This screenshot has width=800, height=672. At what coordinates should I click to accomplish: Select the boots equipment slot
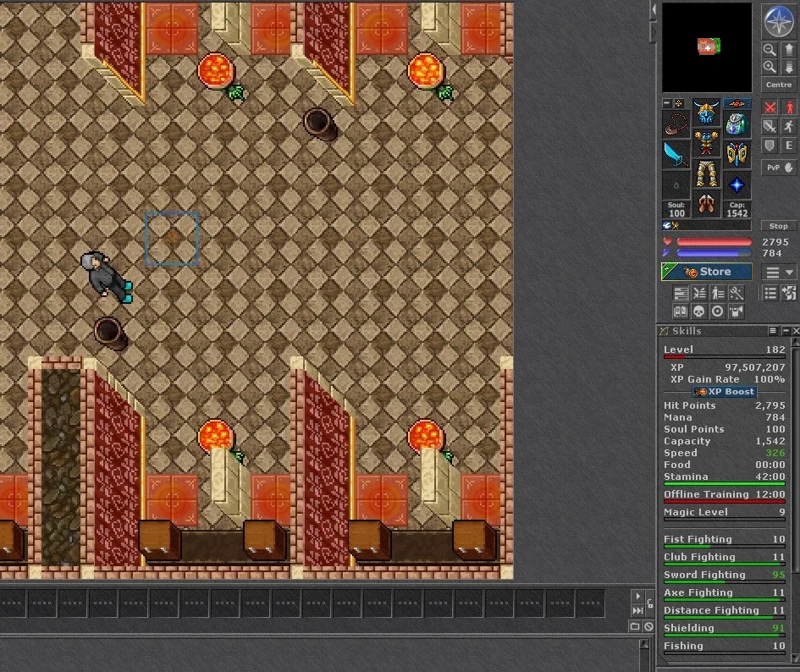[x=707, y=204]
